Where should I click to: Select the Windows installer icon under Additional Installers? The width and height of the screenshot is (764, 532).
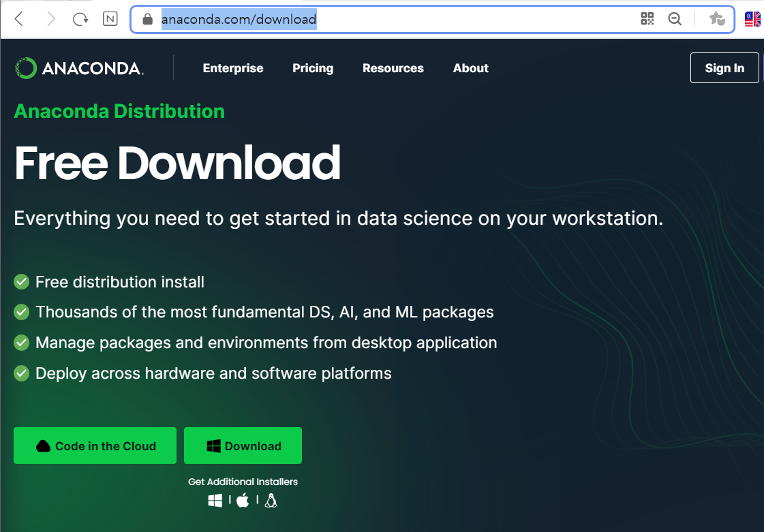pos(215,501)
